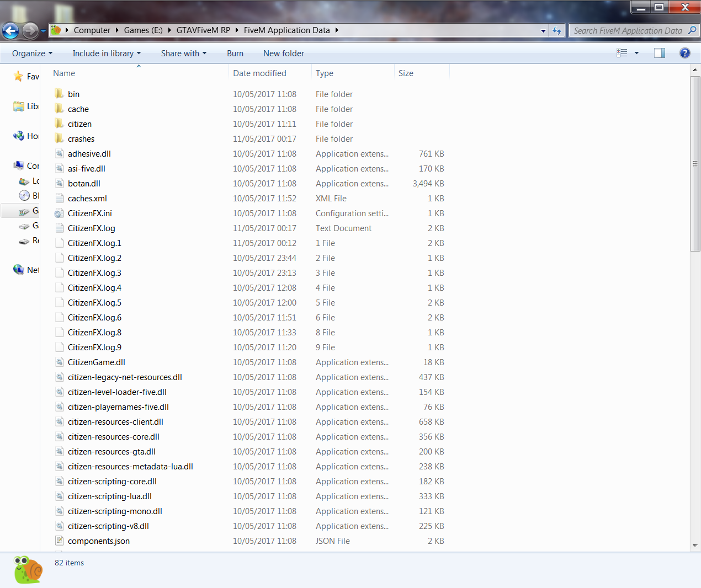The width and height of the screenshot is (701, 588).
Task: Sort by the Name column header
Action: click(64, 73)
